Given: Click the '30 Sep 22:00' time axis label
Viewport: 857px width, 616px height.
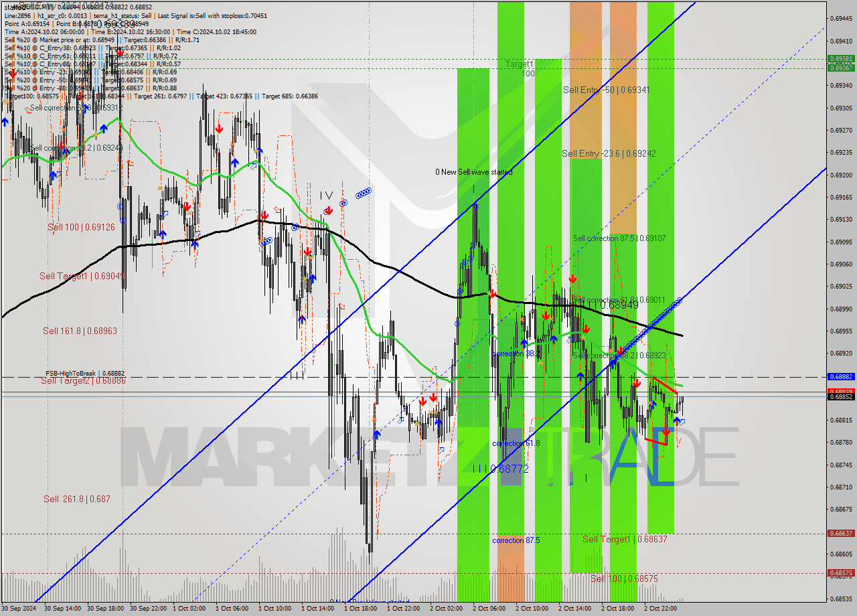Looking at the screenshot, I should coord(149,608).
